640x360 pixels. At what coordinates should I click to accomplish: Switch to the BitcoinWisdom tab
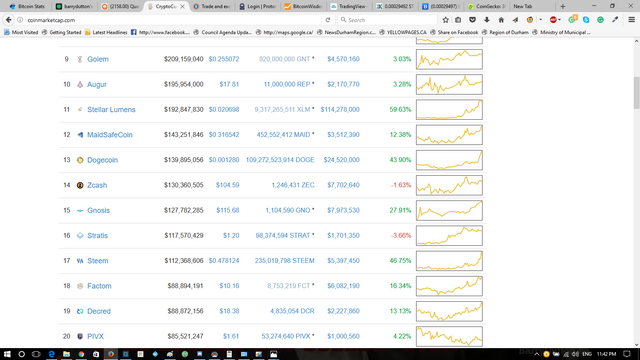coord(304,6)
